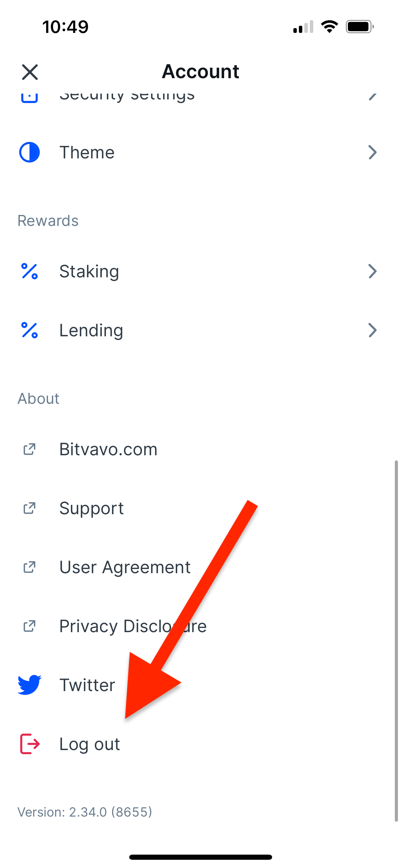Select the Log out option

200,744
